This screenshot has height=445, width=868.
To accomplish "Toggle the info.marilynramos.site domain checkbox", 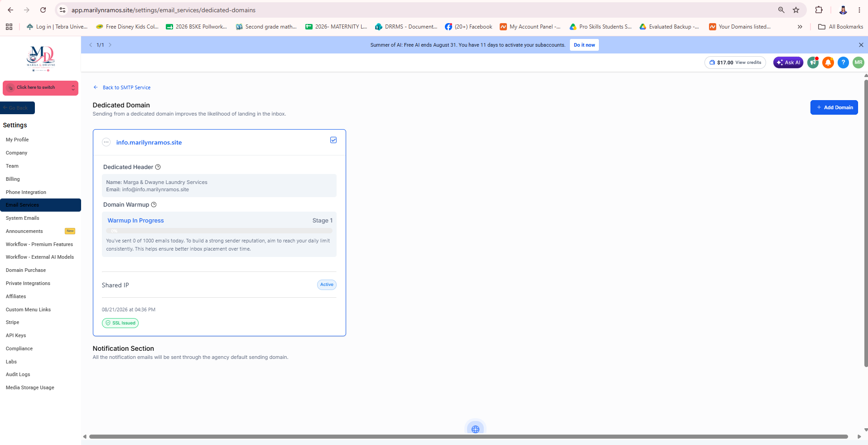I will pos(333,140).
